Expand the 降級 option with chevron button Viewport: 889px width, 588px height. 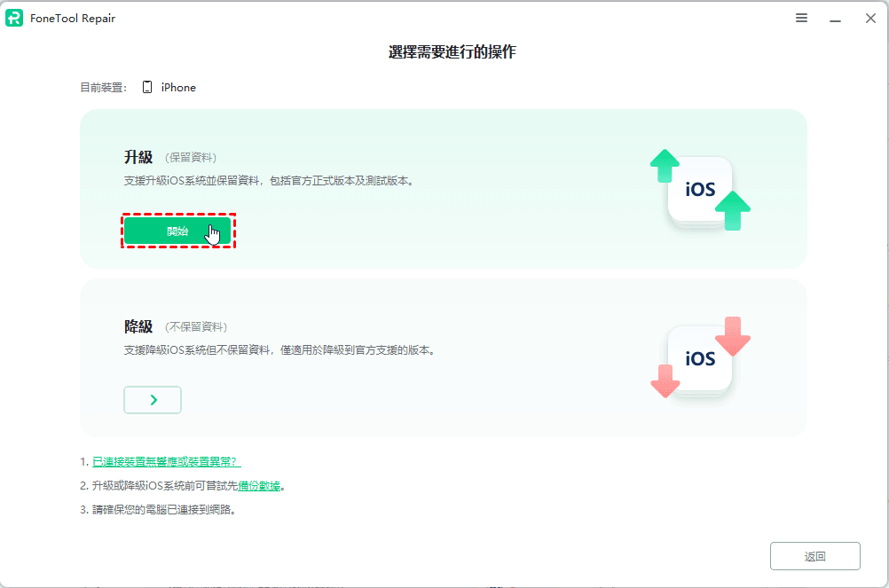click(153, 400)
